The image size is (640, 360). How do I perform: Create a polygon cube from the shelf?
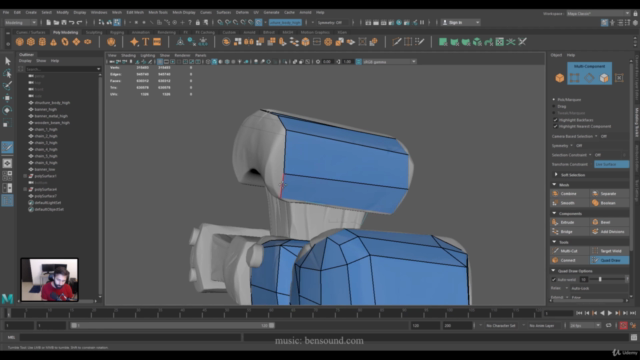[31, 42]
